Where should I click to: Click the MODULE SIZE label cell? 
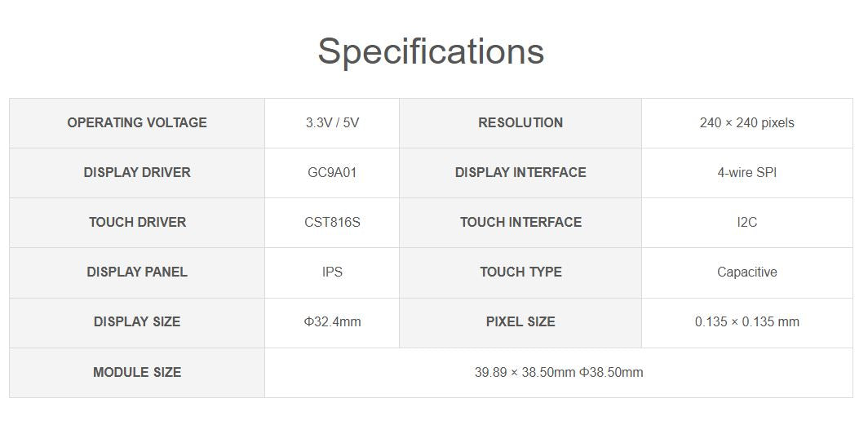click(137, 372)
